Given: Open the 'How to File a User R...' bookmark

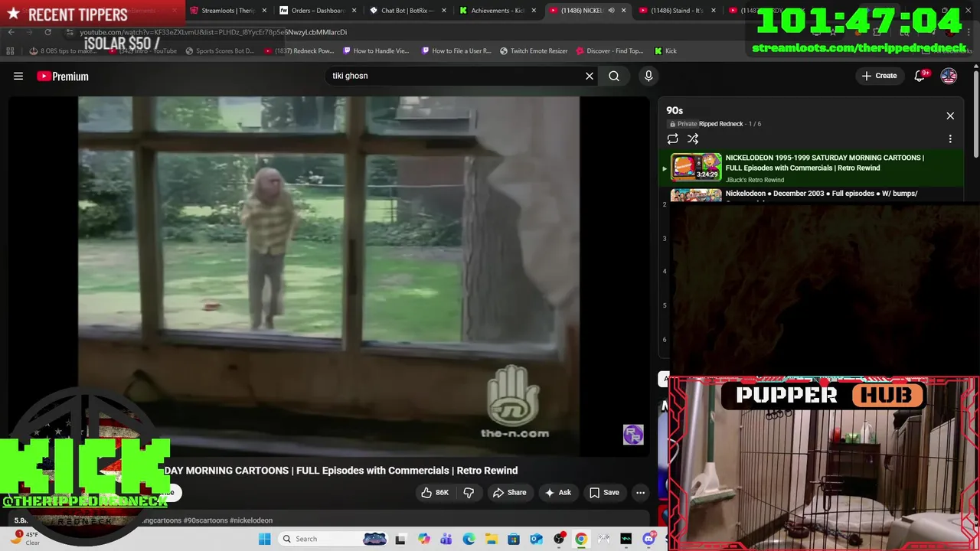Looking at the screenshot, I should (x=456, y=51).
